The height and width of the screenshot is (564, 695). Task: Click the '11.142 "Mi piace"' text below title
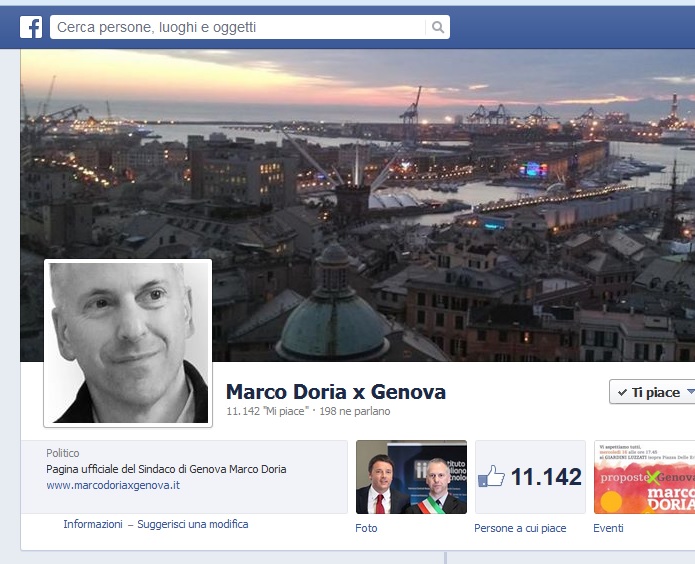(267, 411)
